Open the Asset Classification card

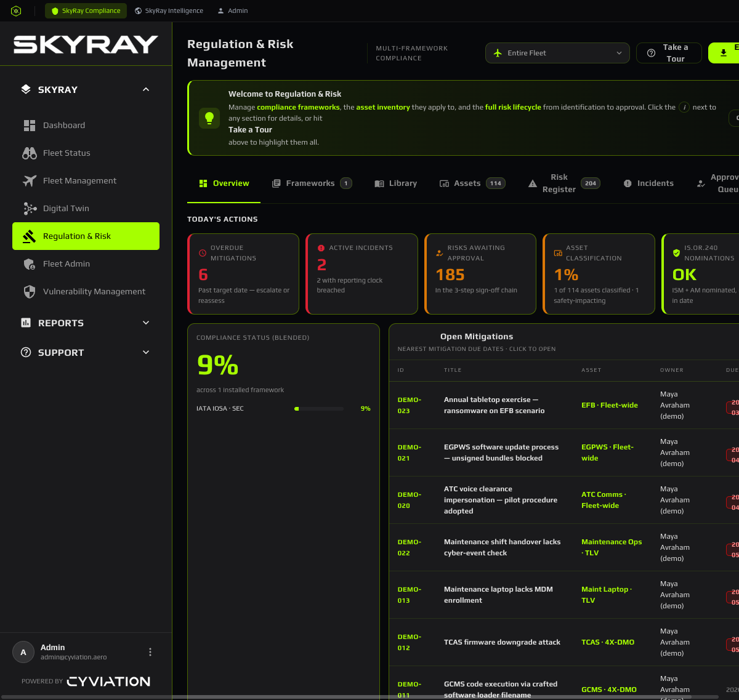pyautogui.click(x=599, y=274)
